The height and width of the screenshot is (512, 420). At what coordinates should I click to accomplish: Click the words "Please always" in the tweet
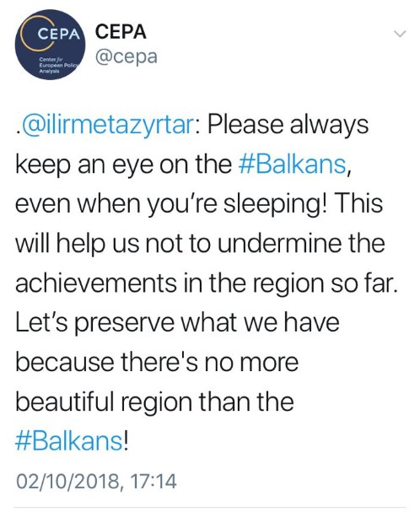click(288, 126)
